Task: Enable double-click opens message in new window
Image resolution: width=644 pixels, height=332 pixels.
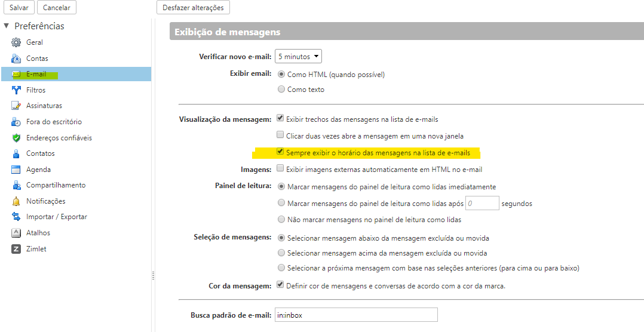Action: coord(280,136)
